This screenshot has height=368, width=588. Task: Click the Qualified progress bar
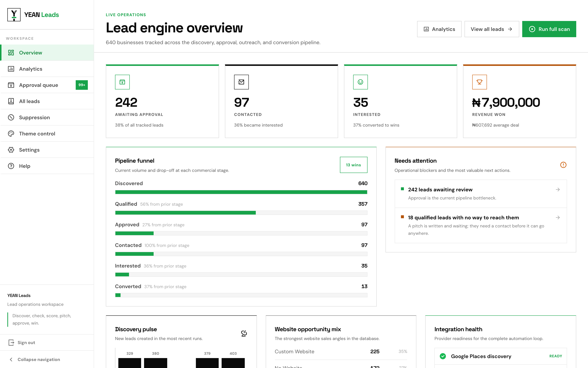tap(241, 213)
